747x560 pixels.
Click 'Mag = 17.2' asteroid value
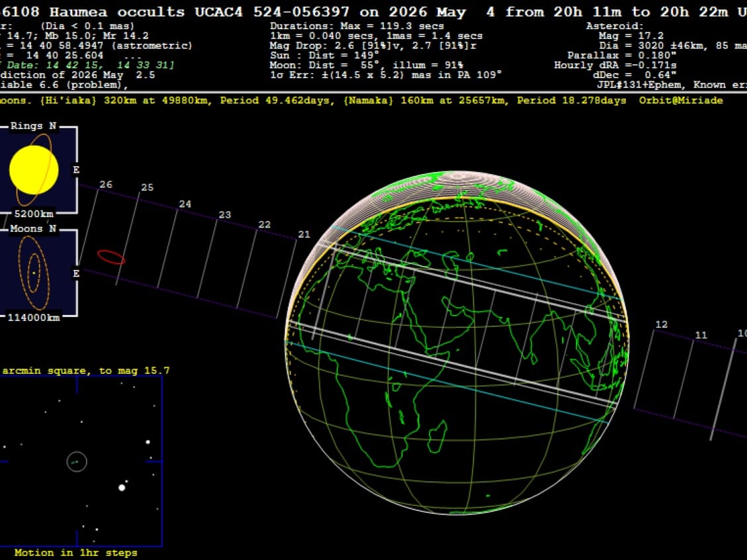pyautogui.click(x=631, y=36)
